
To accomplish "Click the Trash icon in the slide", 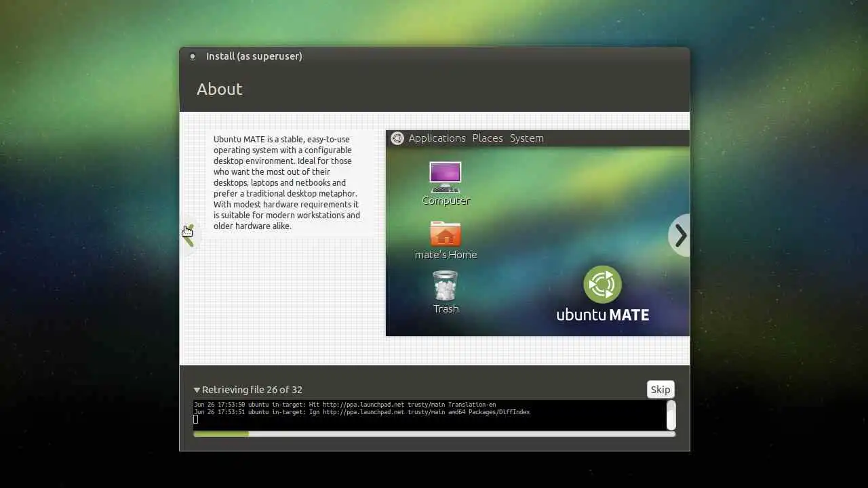I will 446,292.
